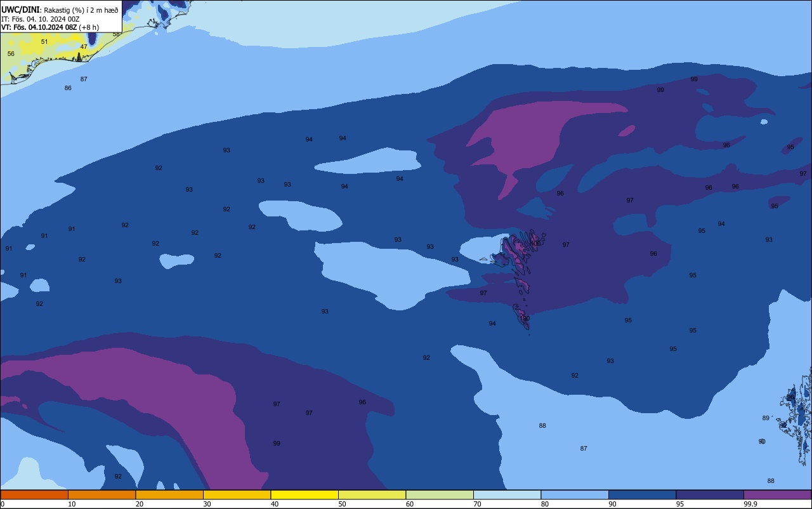This screenshot has width=812, height=509.
Task: Click the '89' humidity value near Shetland
Action: [766, 418]
